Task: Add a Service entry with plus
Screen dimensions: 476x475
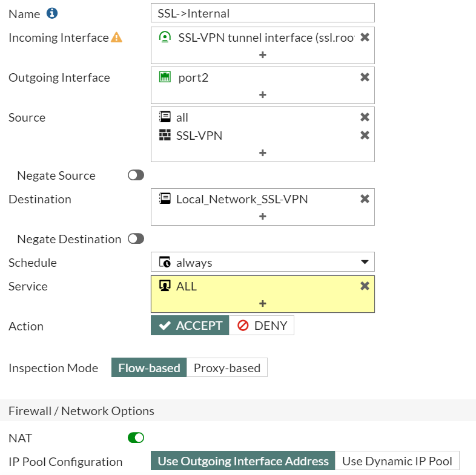Action: pyautogui.click(x=263, y=304)
